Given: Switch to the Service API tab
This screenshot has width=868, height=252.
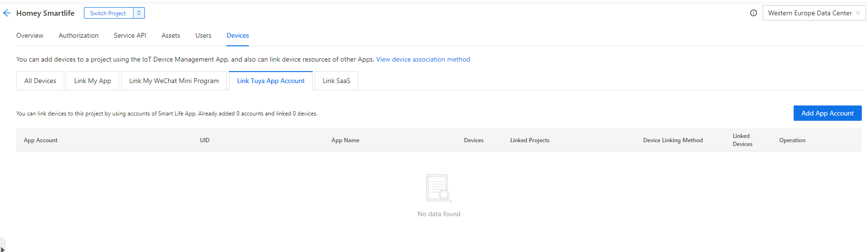Looking at the screenshot, I should 130,35.
